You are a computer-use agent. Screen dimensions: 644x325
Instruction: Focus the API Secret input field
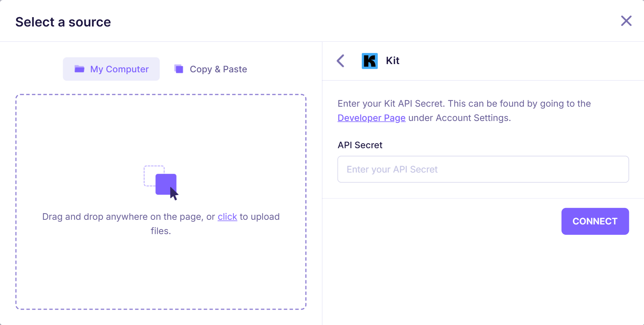(x=483, y=169)
